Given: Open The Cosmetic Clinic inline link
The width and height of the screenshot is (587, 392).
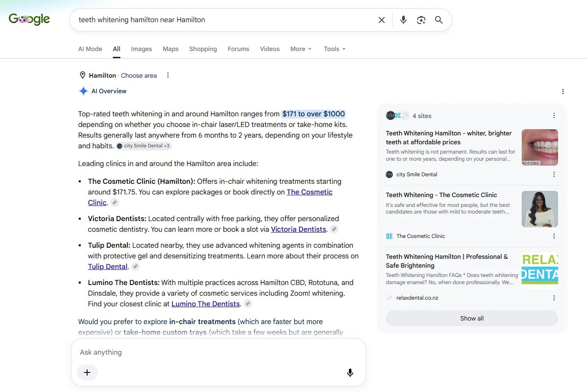Looking at the screenshot, I should 309,192.
